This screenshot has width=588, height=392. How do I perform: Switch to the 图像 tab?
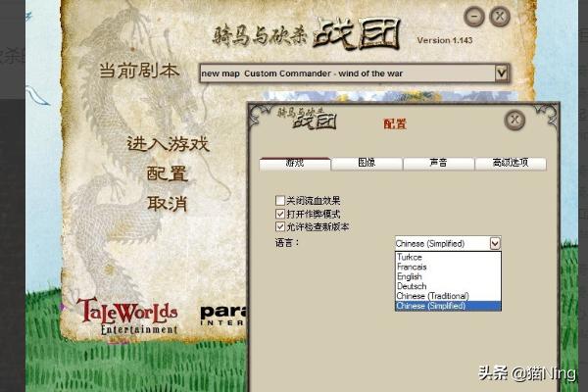click(x=367, y=163)
